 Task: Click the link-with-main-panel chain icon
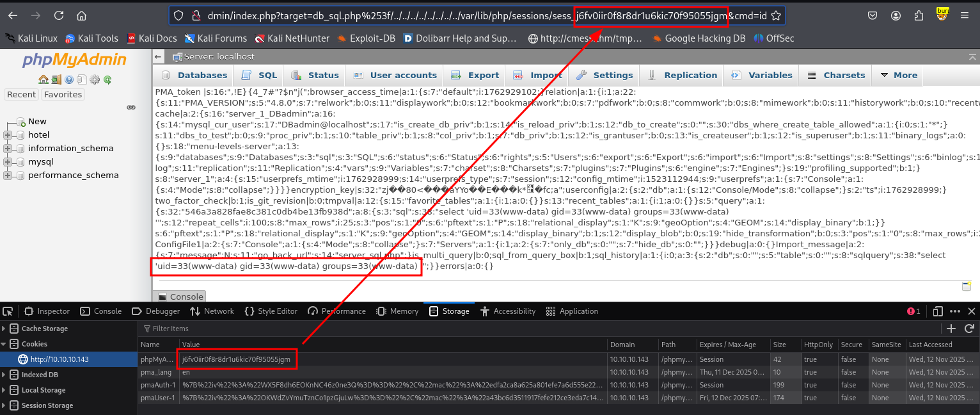pos(131,107)
